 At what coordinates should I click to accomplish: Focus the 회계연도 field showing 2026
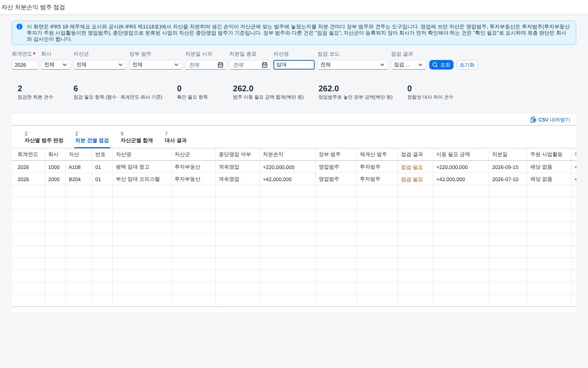25,65
